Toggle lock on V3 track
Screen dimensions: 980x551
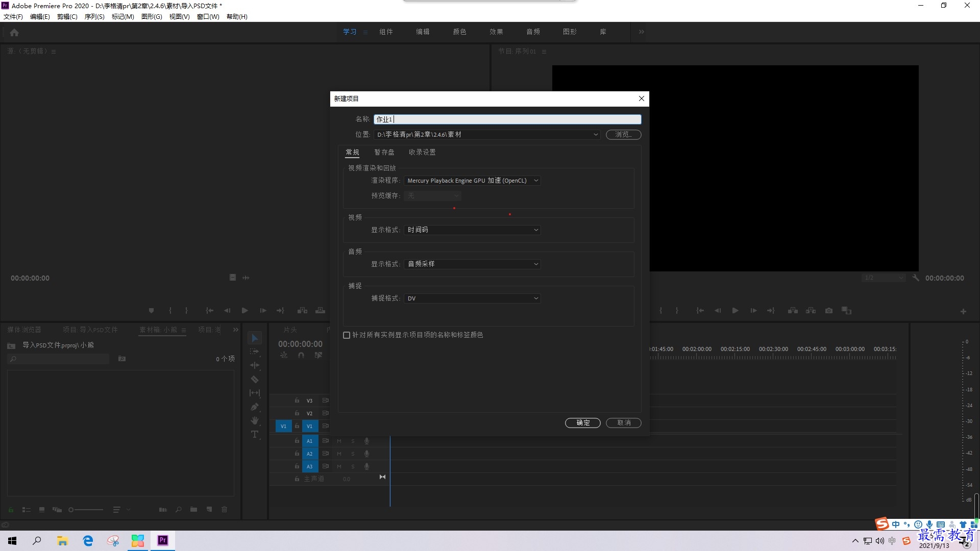[x=297, y=400]
